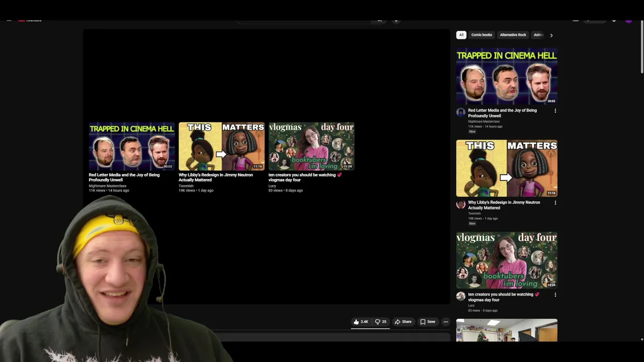Open end-screen title Red Letter Media Joy
This screenshot has width=644, height=362.
[x=124, y=177]
